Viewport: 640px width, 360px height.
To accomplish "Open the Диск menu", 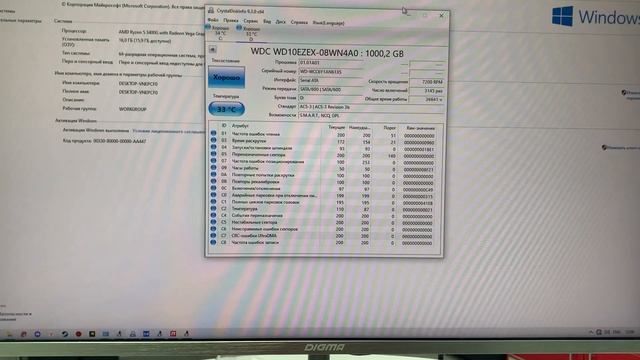I will [280, 22].
